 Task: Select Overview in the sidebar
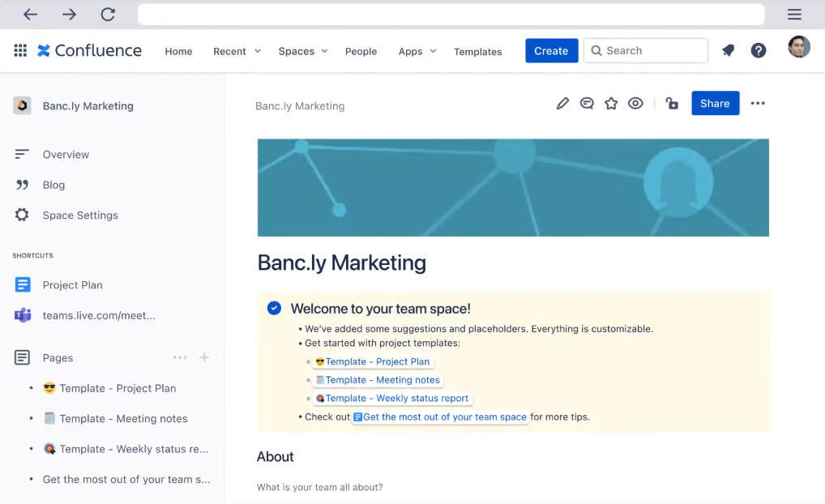pyautogui.click(x=66, y=154)
